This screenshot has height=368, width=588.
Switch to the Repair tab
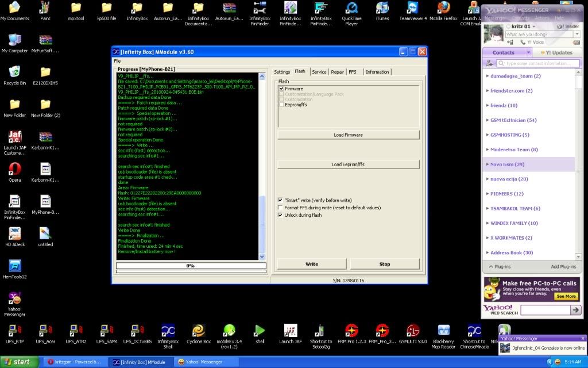click(x=337, y=72)
